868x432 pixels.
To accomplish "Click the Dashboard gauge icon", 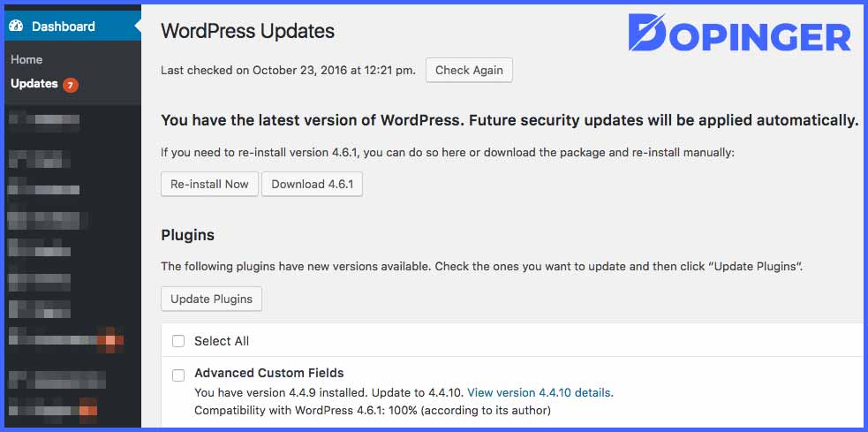I will click(17, 26).
